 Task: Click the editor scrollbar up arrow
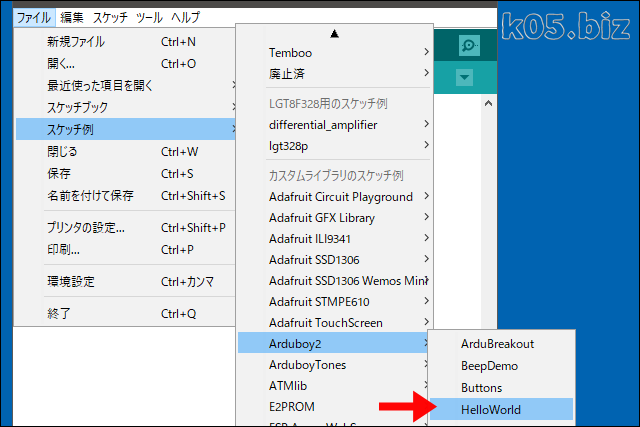488,104
